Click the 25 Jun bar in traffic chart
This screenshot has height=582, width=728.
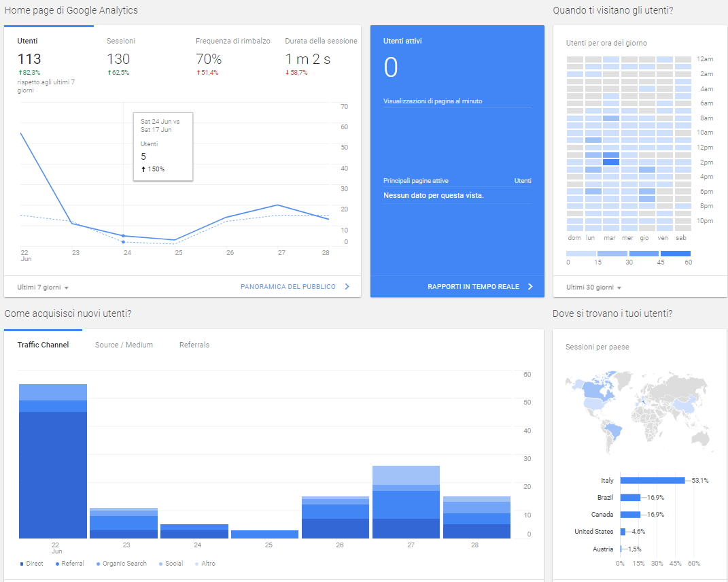[264, 534]
